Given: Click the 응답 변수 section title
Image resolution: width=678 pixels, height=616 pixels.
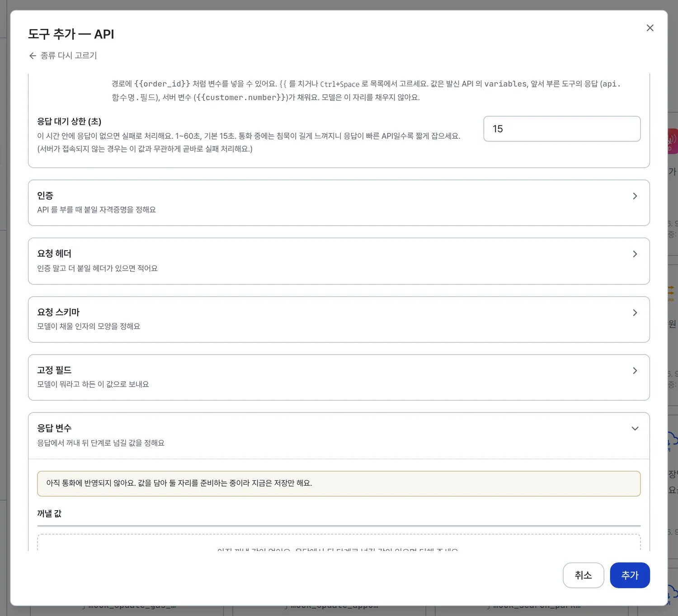Looking at the screenshot, I should [x=54, y=428].
